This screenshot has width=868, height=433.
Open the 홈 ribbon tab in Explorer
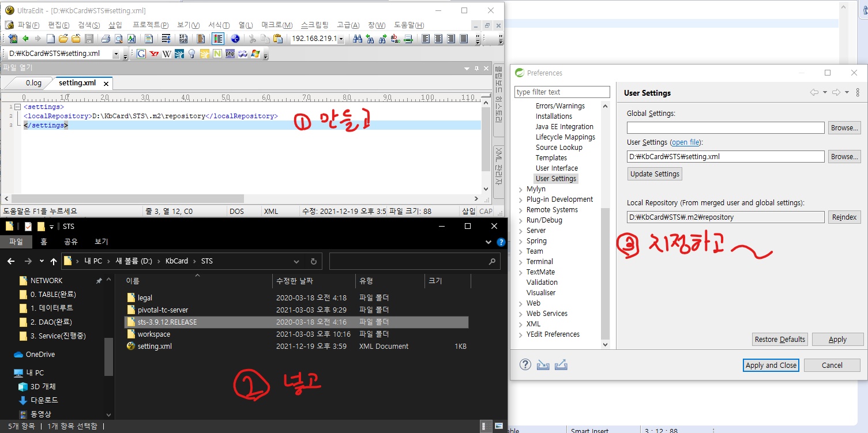tap(44, 242)
